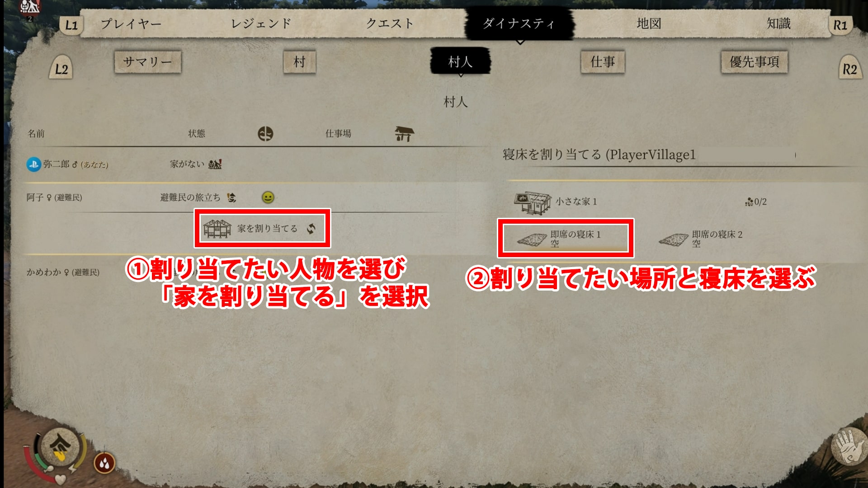Click the mood face column header icon

coord(265,134)
